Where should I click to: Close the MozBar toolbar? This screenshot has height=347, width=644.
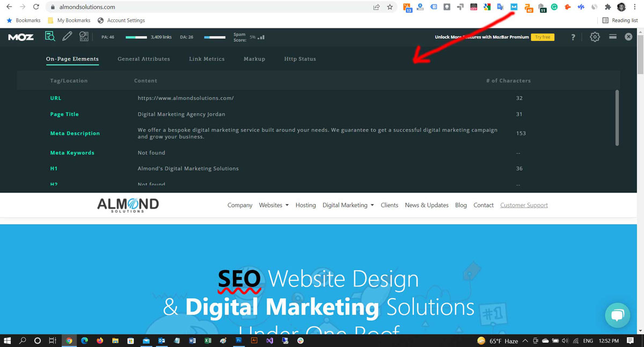coord(628,36)
